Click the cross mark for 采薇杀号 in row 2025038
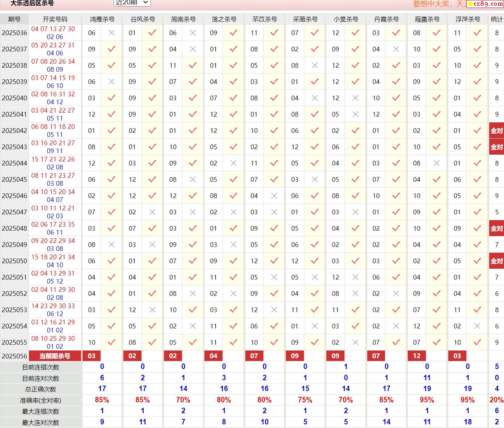The image size is (504, 428). click(x=315, y=66)
